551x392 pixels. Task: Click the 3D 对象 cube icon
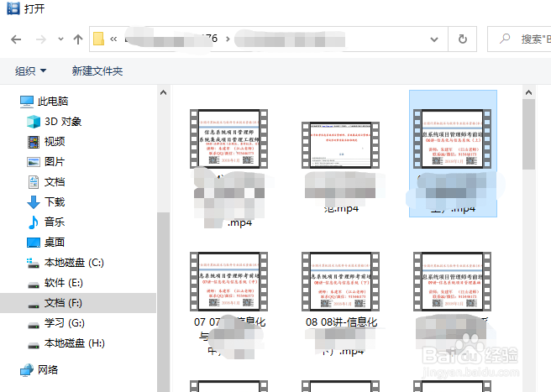[34, 122]
